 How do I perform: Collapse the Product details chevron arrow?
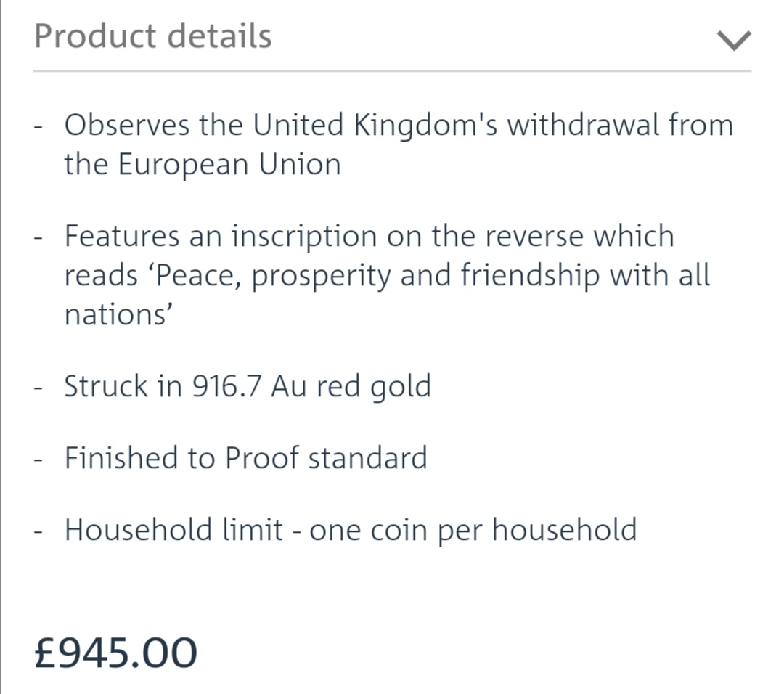[733, 40]
